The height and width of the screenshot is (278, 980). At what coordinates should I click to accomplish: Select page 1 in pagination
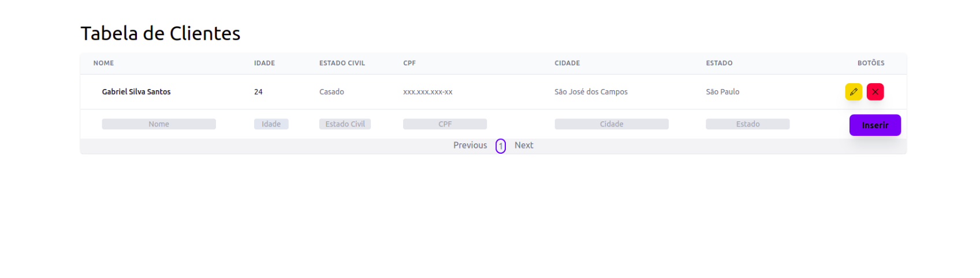(501, 146)
